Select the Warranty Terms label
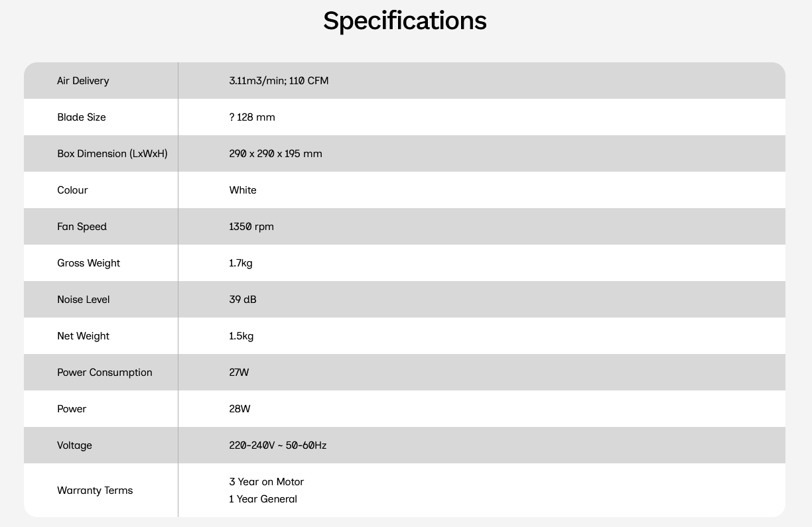 click(x=95, y=491)
